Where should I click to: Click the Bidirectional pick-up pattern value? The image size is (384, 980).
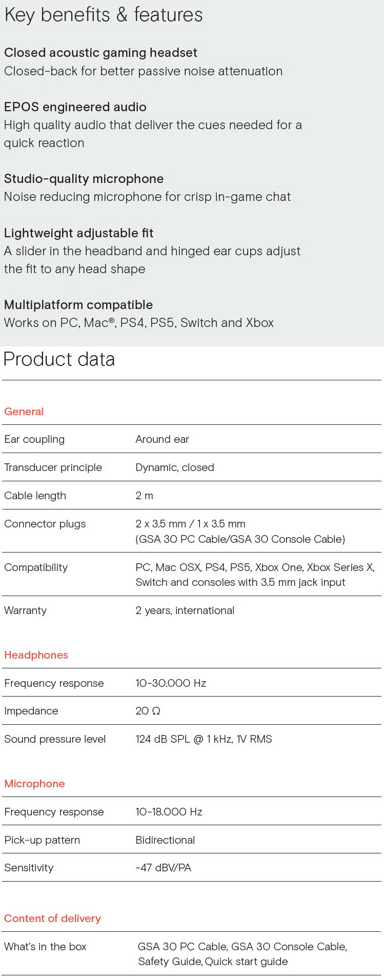pyautogui.click(x=165, y=840)
